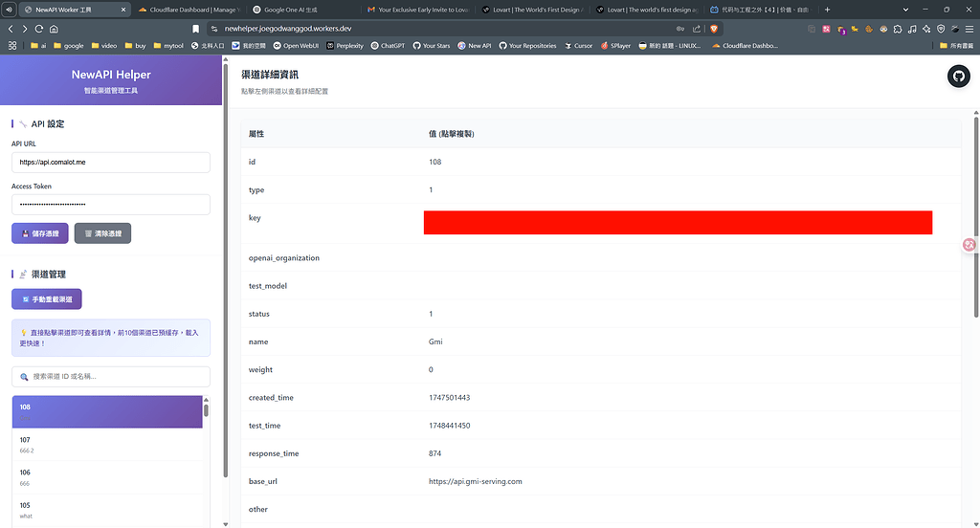Screen dimensions: 980x528
Task: Share this page via address bar icon
Action: 697,29
